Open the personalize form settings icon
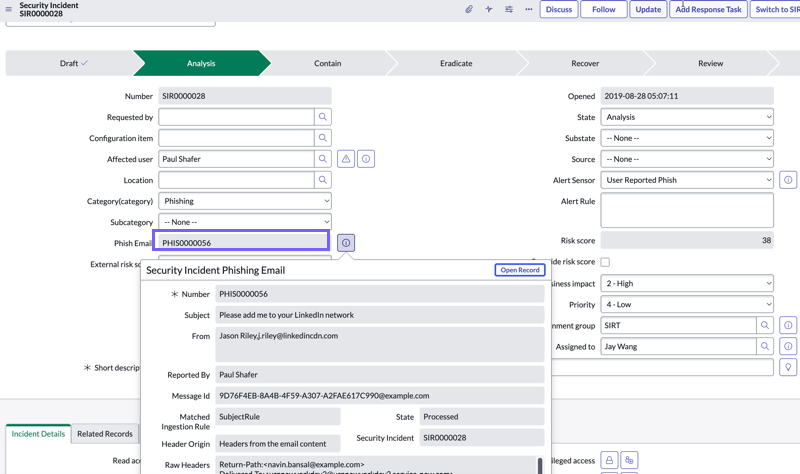This screenshot has width=800, height=474. [x=509, y=9]
